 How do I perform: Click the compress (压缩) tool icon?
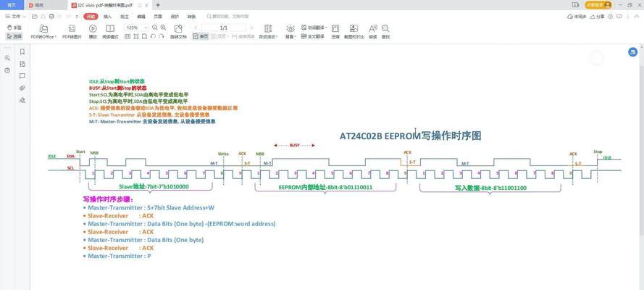pos(335,30)
